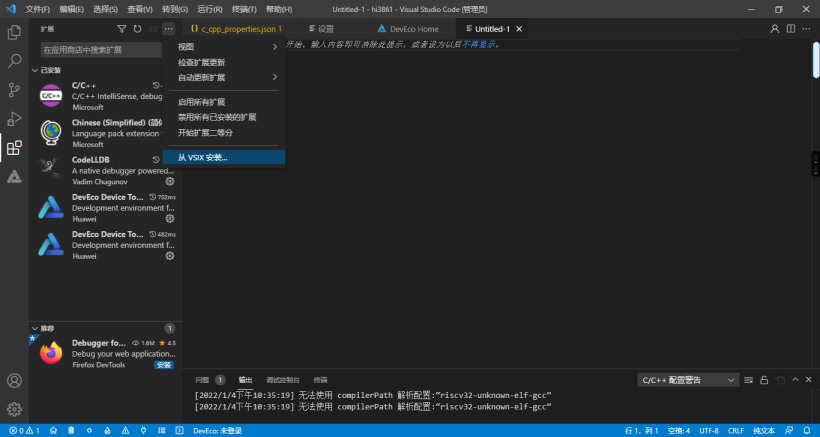Collapse the 已安装 section
This screenshot has height=437, width=820.
pyautogui.click(x=35, y=70)
